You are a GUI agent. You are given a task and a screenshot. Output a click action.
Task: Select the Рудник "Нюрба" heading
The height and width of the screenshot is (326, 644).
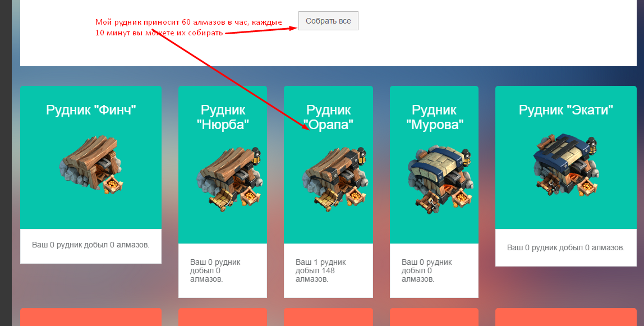tap(223, 117)
